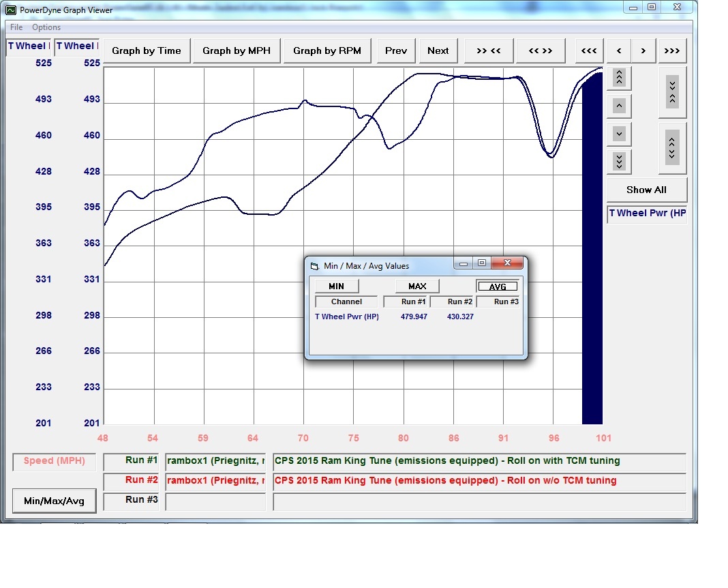
Task: Select the Run #2 description field
Action: tap(479, 481)
